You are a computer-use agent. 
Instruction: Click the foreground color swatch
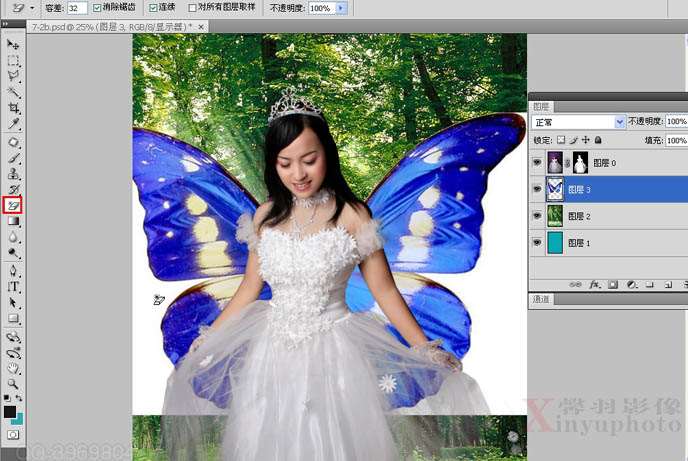tap(10, 411)
